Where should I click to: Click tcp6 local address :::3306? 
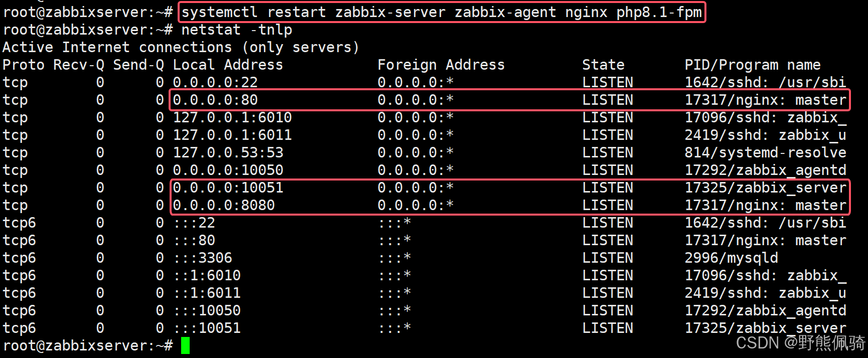point(203,258)
